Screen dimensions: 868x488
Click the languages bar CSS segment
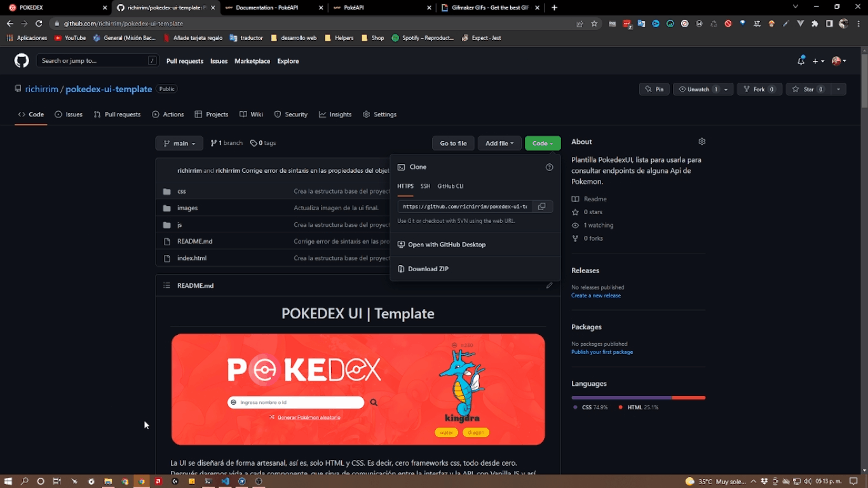[621, 398]
